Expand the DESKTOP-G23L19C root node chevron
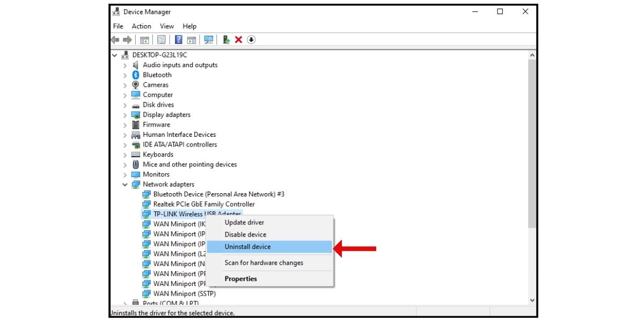Screen dimensions: 644x322 (x=115, y=55)
